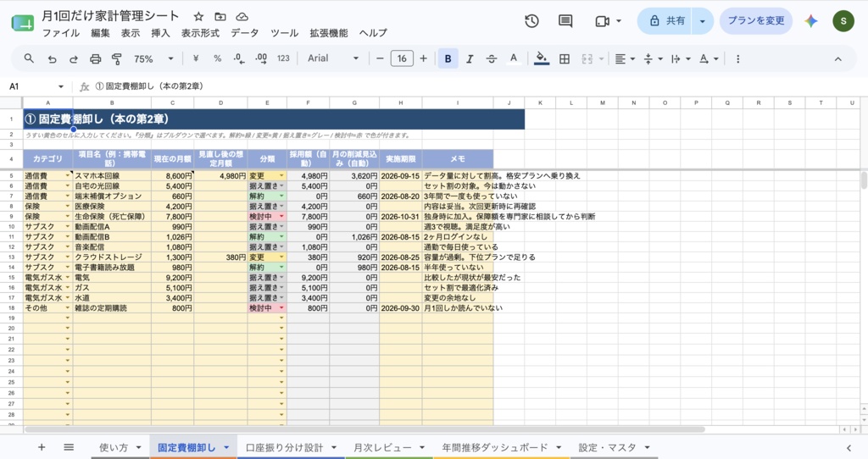Image resolution: width=868 pixels, height=459 pixels.
Task: Open the ヘルプ menu
Action: point(373,33)
